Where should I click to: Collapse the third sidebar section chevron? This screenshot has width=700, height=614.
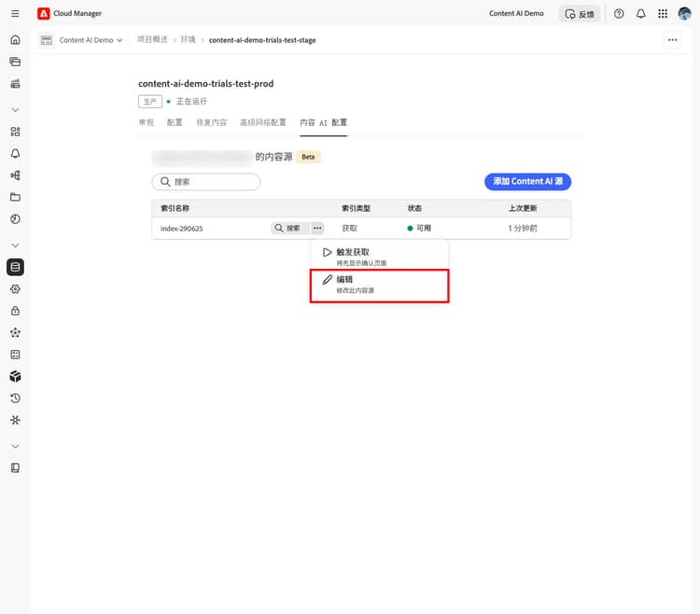15,446
